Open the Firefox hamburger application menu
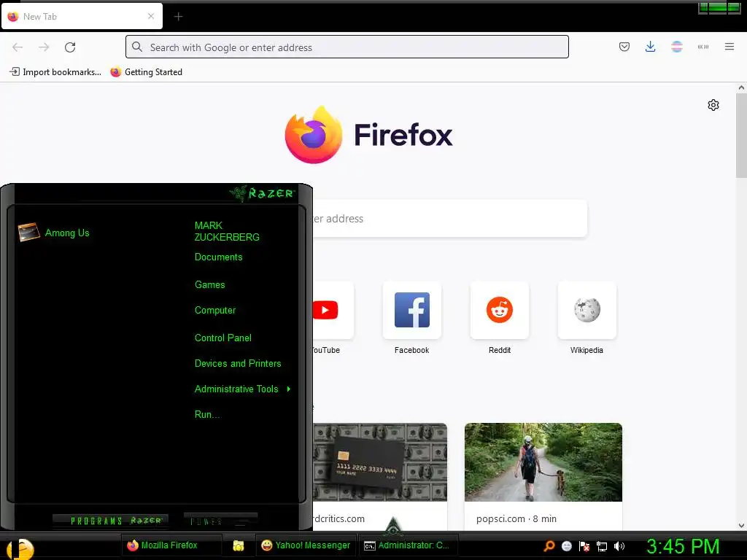Viewport: 747px width, 560px height. [729, 47]
